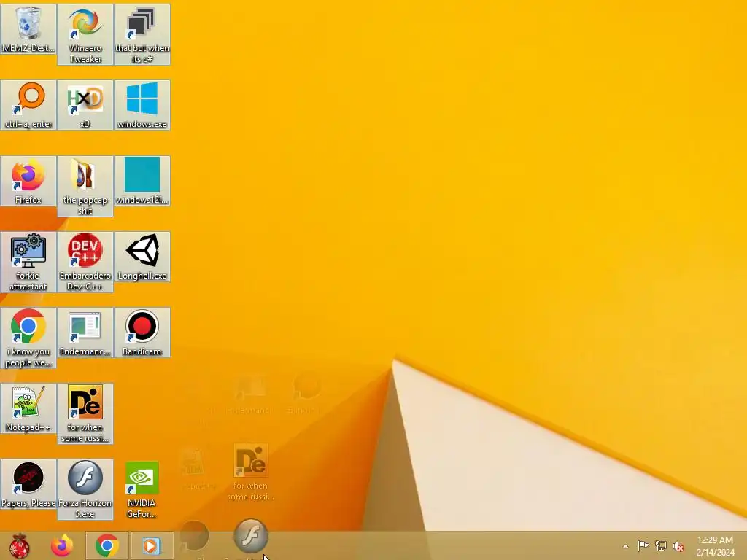Screen dimensions: 747x560
Task: Switch to Chrome in the taskbar
Action: point(107,545)
